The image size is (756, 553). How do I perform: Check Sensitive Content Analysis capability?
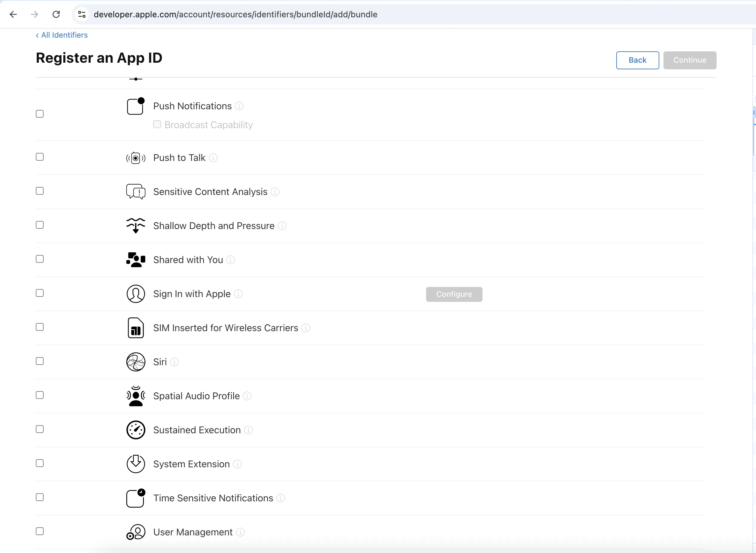[x=40, y=191]
